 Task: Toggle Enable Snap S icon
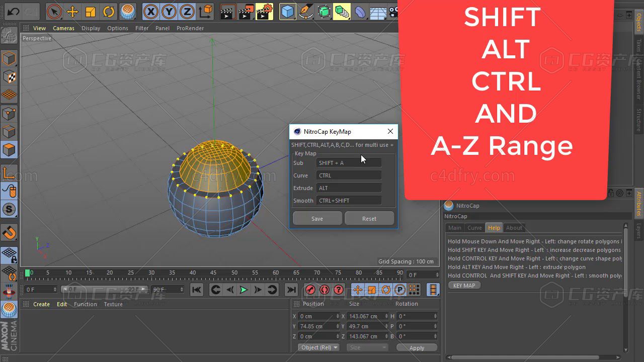(x=9, y=209)
